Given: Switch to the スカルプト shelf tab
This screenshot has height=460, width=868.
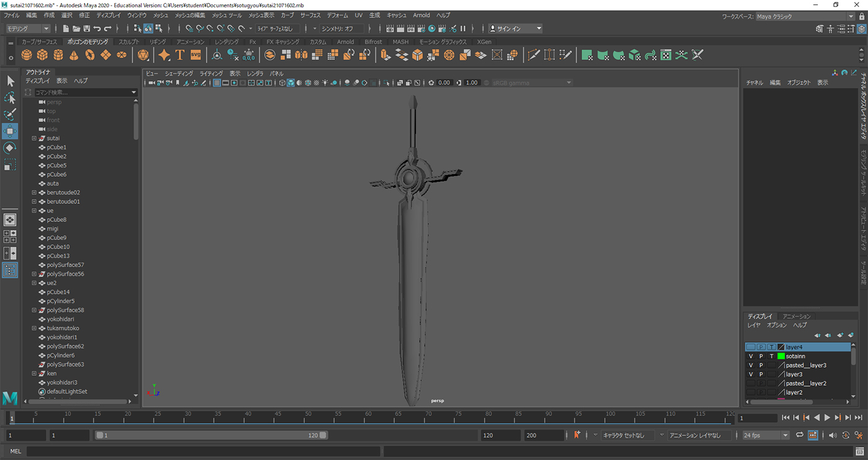Looking at the screenshot, I should pos(129,42).
